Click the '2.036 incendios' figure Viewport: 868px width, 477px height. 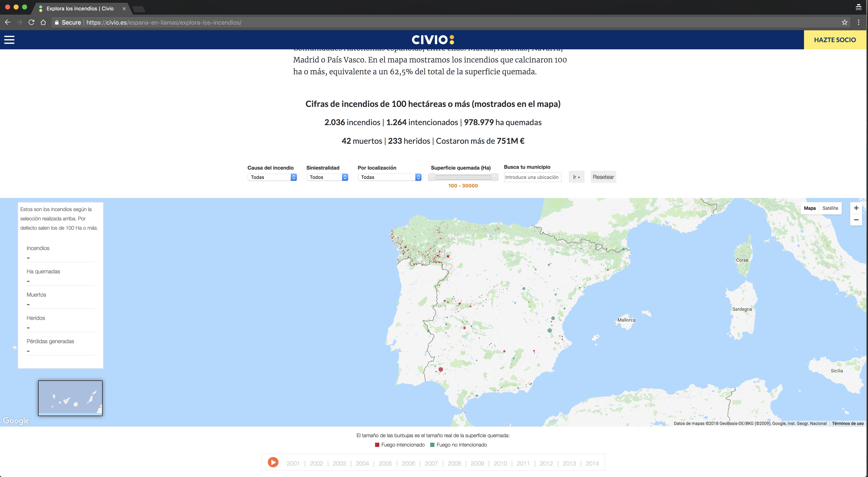(x=352, y=122)
